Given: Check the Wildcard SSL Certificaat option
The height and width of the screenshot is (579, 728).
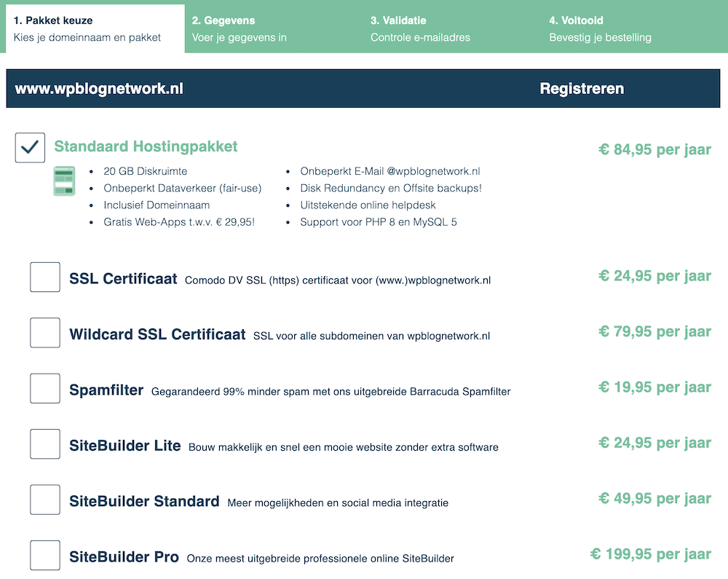Looking at the screenshot, I should [x=44, y=333].
